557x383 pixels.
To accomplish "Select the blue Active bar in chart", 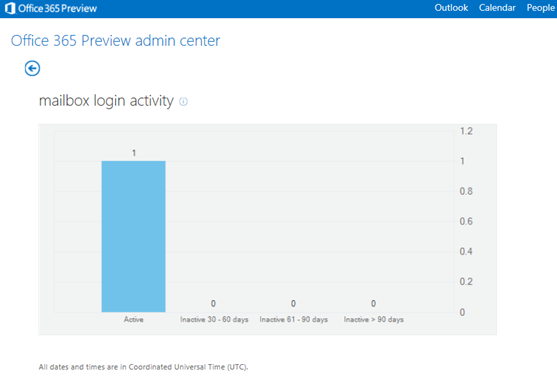I will 134,236.
